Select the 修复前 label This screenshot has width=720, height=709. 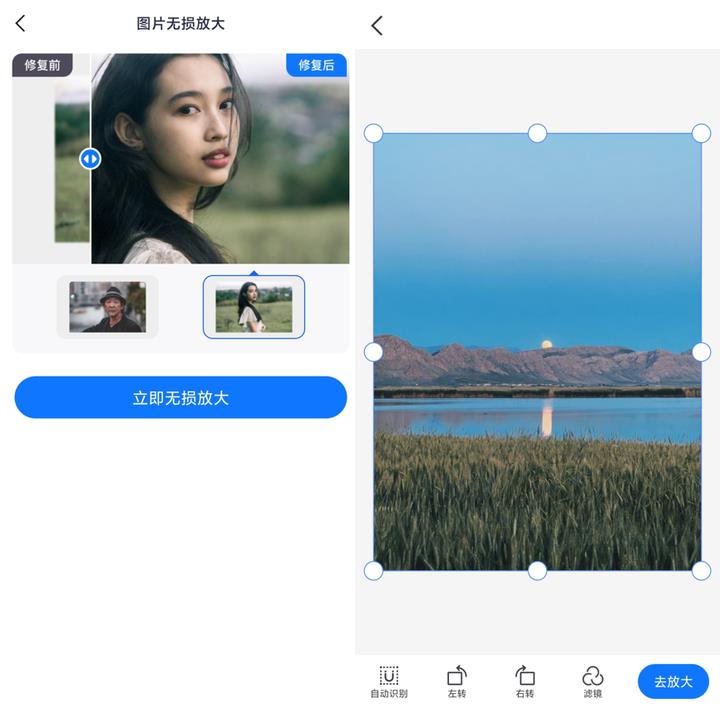42,65
